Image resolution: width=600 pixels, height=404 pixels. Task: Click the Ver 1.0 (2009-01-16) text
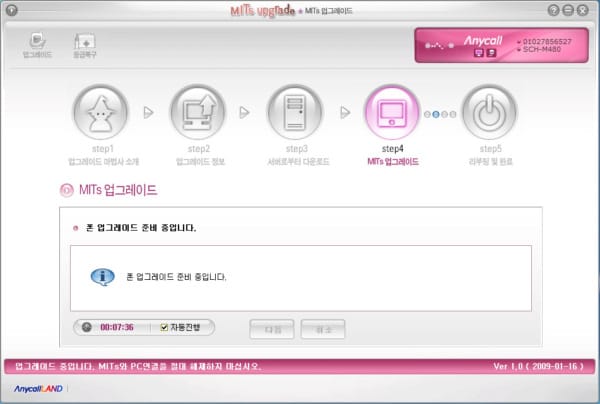[538, 367]
